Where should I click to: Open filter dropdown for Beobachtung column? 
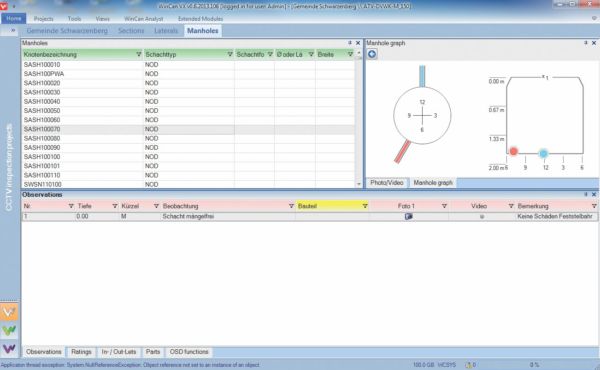(291, 206)
